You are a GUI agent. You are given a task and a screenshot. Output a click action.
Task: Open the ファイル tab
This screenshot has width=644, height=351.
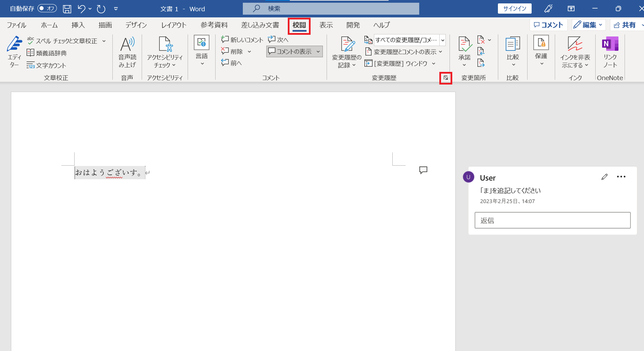point(16,25)
